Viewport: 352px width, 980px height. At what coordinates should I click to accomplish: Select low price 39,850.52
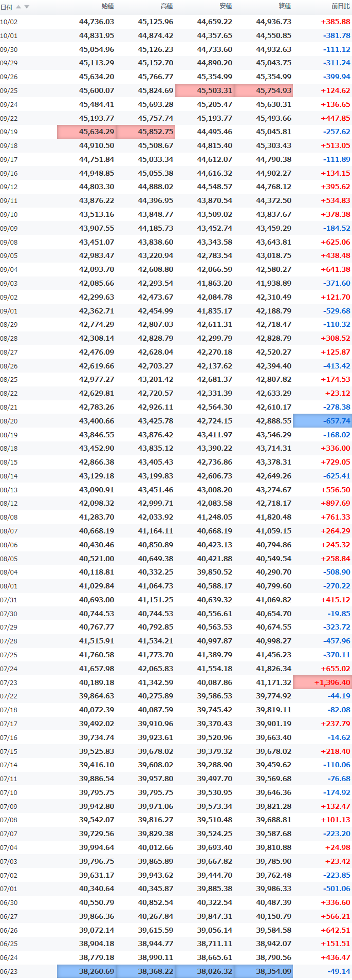[x=215, y=572]
